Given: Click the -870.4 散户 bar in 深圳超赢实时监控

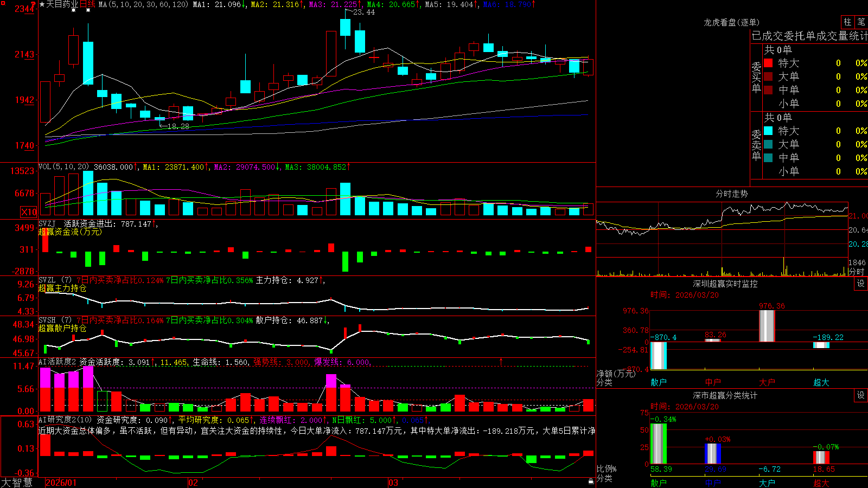Looking at the screenshot, I should [659, 356].
